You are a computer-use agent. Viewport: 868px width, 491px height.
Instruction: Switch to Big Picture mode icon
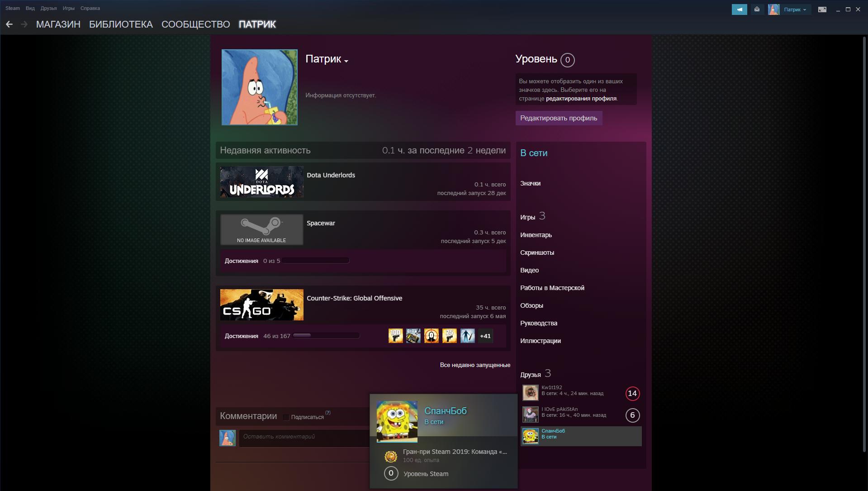point(822,9)
